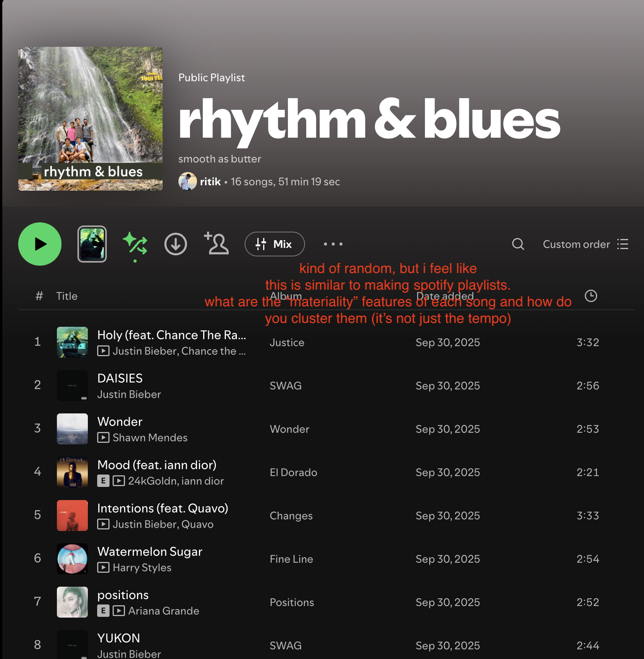Click the download playlist icon

click(176, 244)
